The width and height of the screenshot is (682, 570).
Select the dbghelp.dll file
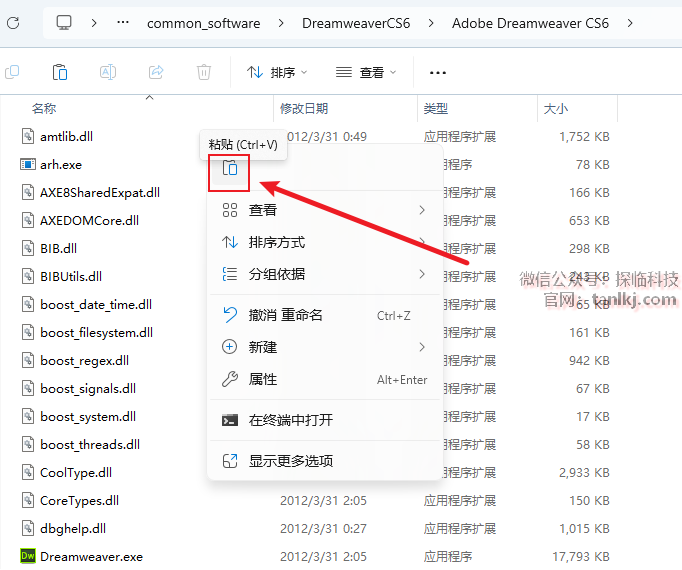click(x=73, y=528)
